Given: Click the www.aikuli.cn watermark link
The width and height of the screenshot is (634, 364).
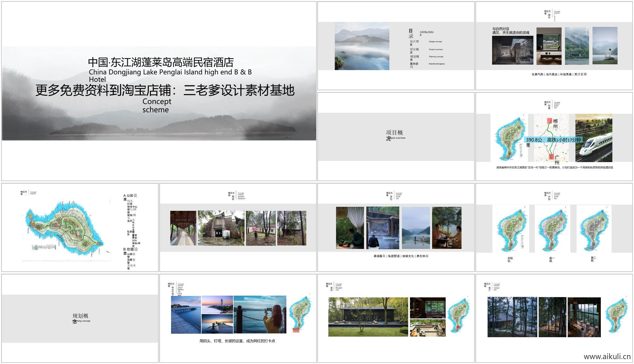Looking at the screenshot, I should 607,357.
